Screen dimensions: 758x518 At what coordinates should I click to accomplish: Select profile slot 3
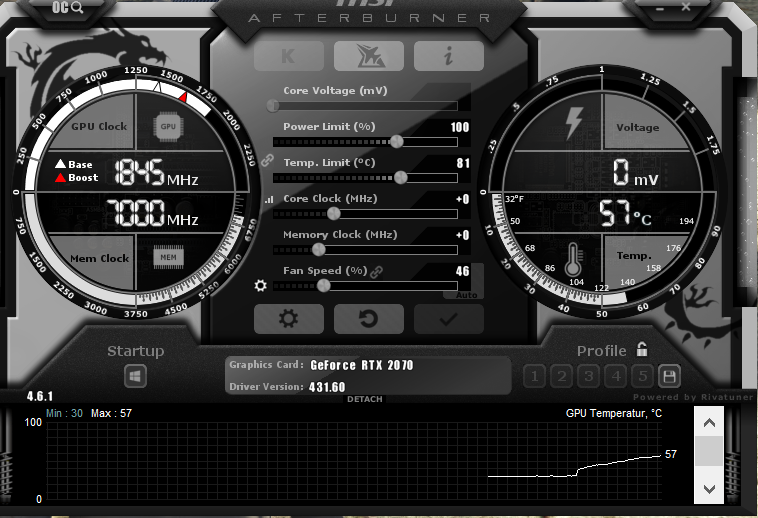pyautogui.click(x=589, y=376)
